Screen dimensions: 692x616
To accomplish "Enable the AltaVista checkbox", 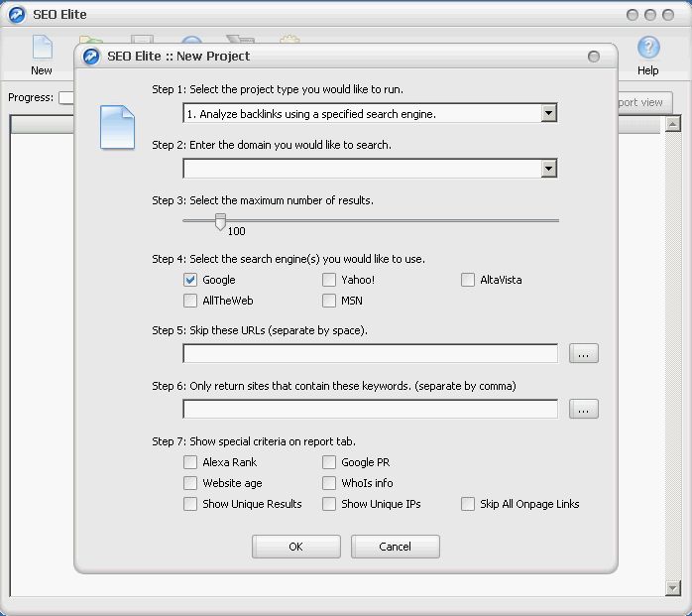I will click(x=468, y=280).
